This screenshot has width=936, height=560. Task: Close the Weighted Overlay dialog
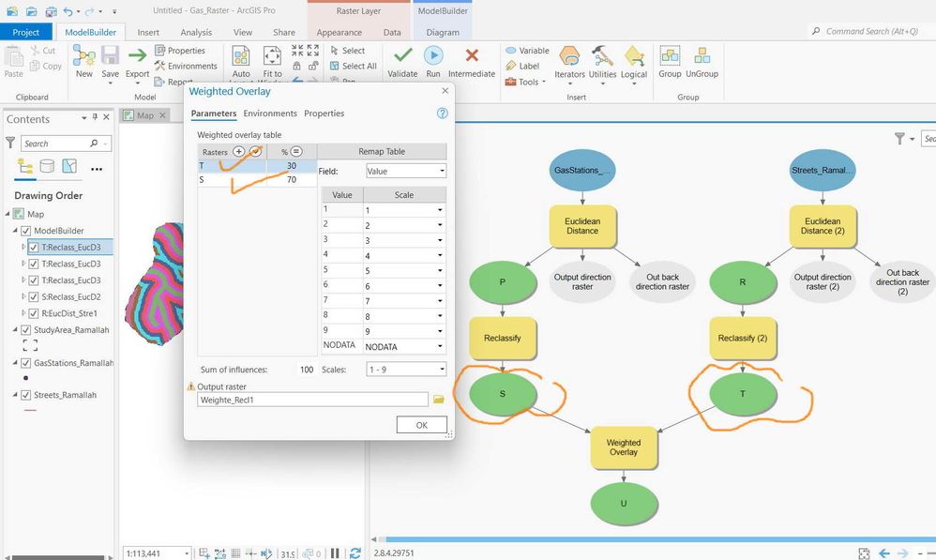445,91
